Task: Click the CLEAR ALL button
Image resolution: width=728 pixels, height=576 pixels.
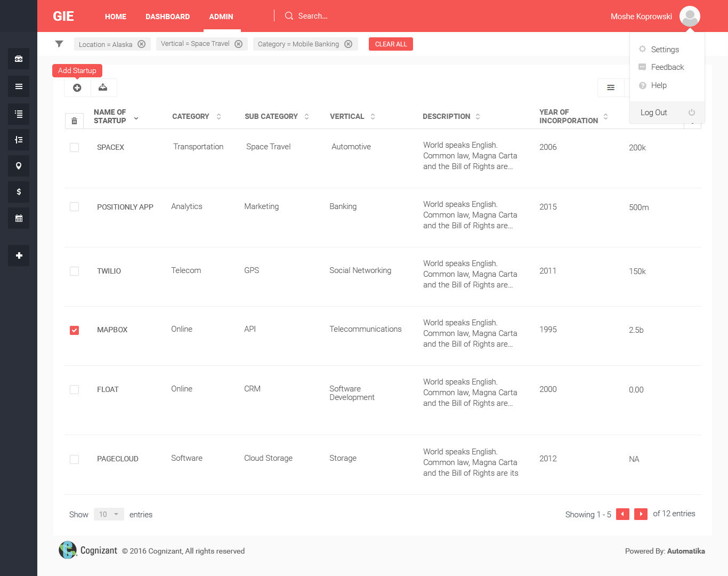Action: point(391,44)
